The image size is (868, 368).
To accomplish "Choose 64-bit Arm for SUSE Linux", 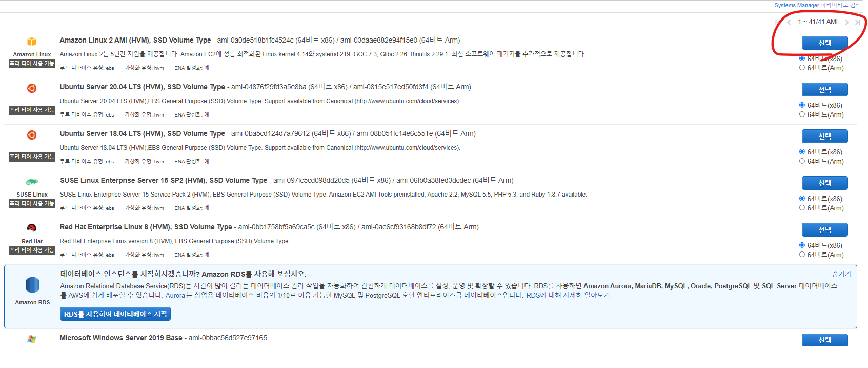I will (x=802, y=208).
